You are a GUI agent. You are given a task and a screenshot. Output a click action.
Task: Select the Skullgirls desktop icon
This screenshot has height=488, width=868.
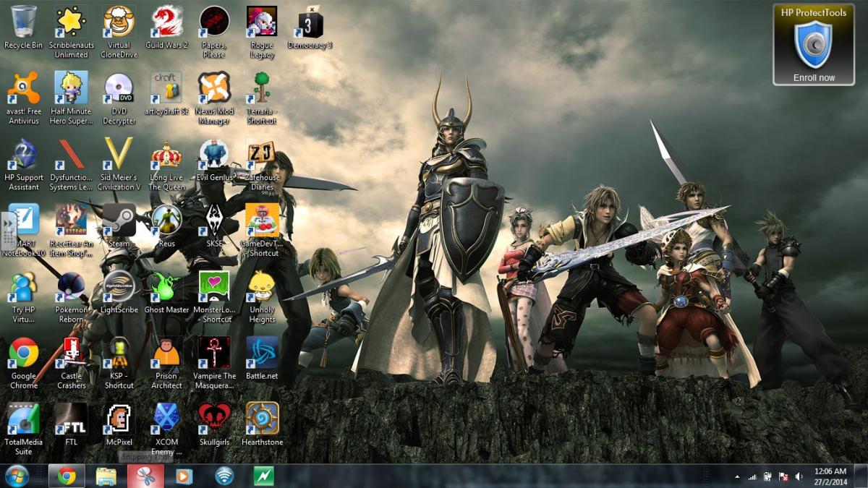[214, 424]
